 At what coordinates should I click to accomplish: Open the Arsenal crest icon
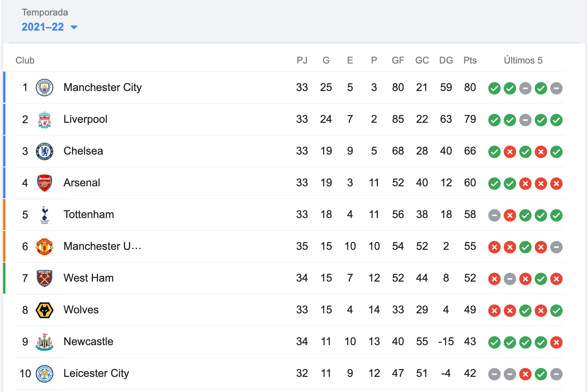point(45,183)
